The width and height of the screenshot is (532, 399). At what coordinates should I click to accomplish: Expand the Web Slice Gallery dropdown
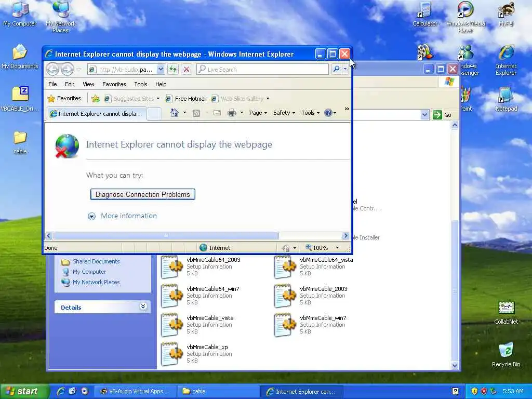pos(268,99)
